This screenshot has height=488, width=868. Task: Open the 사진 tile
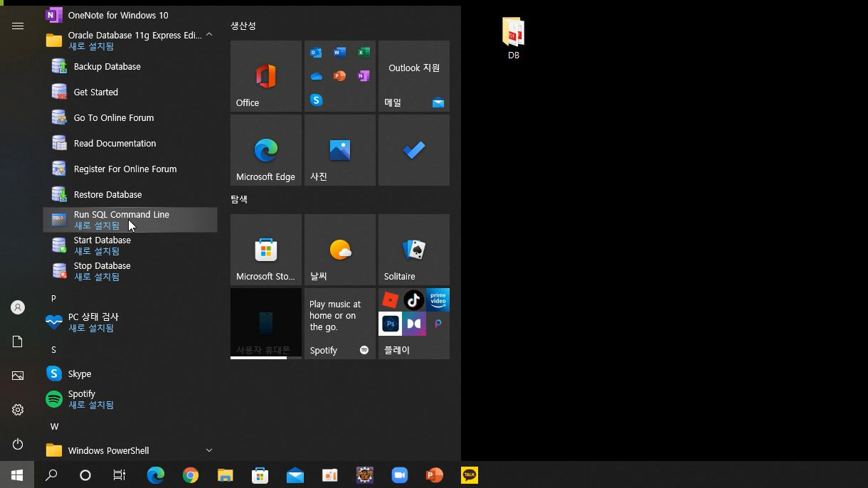click(340, 150)
